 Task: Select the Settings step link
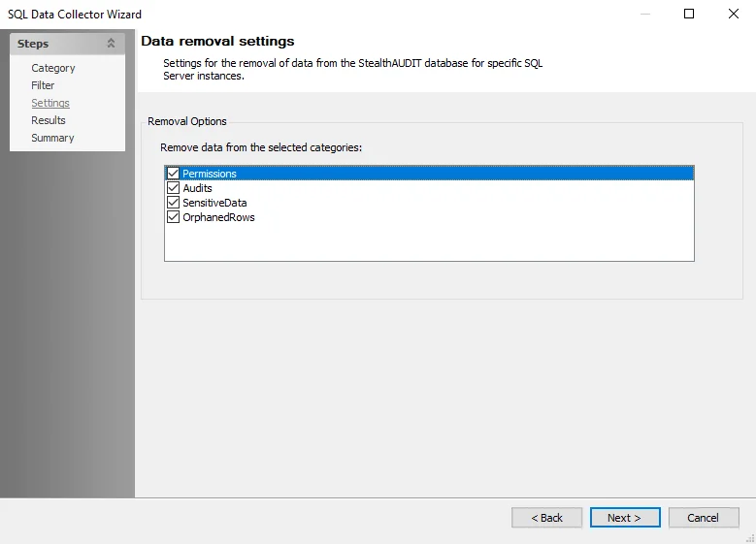(50, 103)
